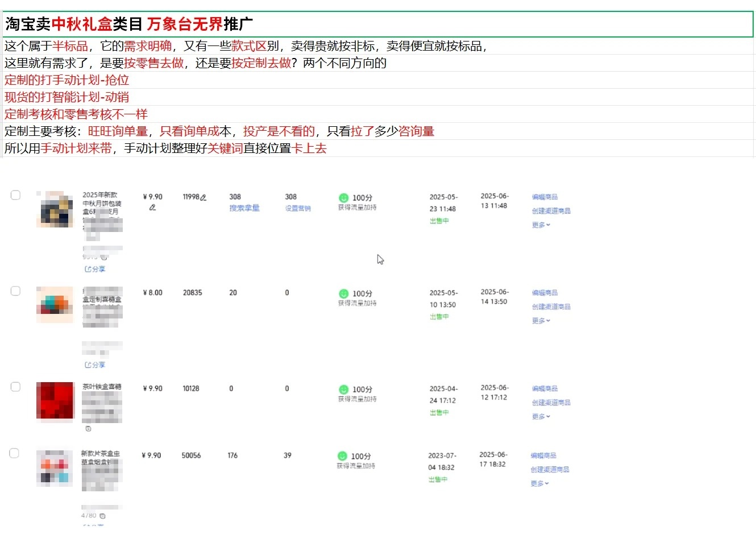Image resolution: width=756 pixels, height=559 pixels.
Task: Click the copy icon under the 茶叶铁盒喜糖 title
Action: (x=88, y=429)
